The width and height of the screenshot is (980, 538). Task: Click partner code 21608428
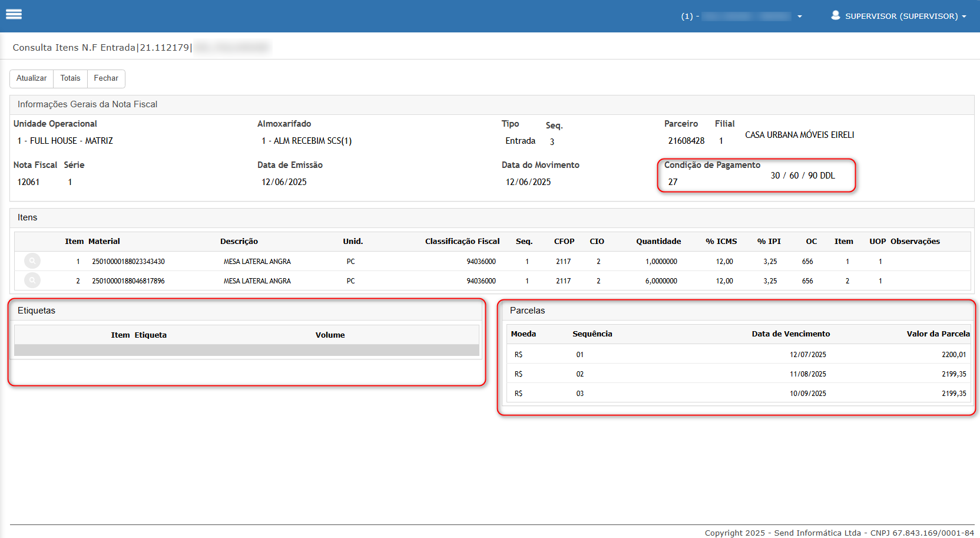(686, 141)
